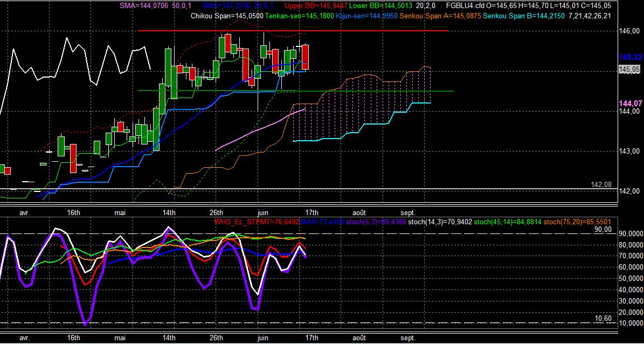Click the current price tag 145,05
The height and width of the screenshot is (344, 644).
[x=629, y=70]
